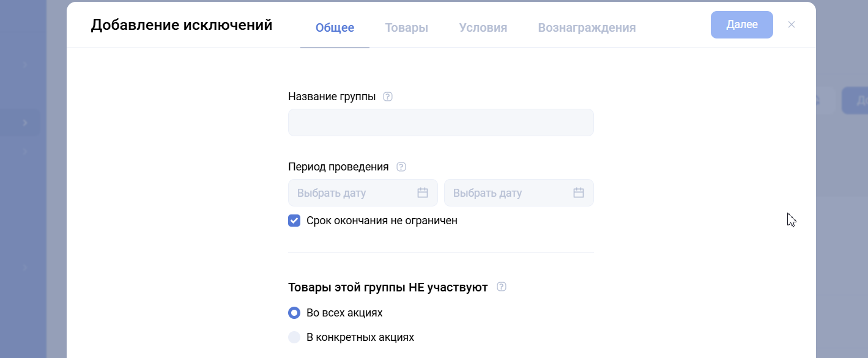Expand the highlighted sidebar chevron item
868x358 pixels.
(25, 123)
